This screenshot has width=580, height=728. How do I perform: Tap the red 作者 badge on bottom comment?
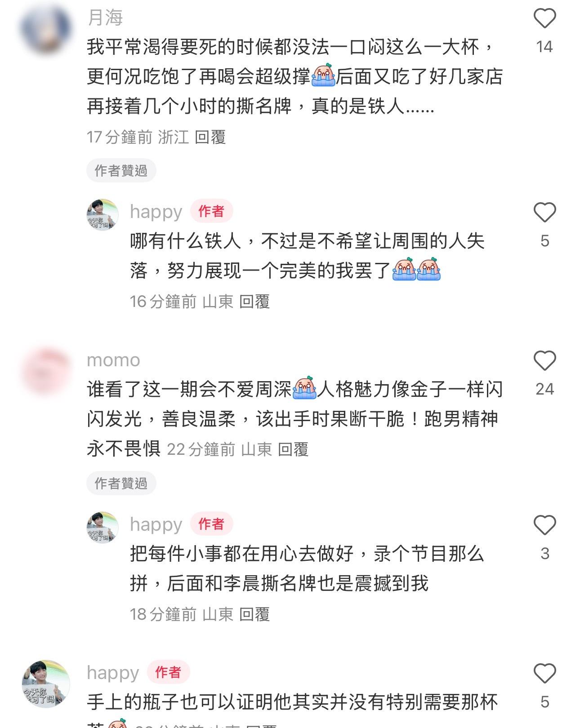pos(168,672)
